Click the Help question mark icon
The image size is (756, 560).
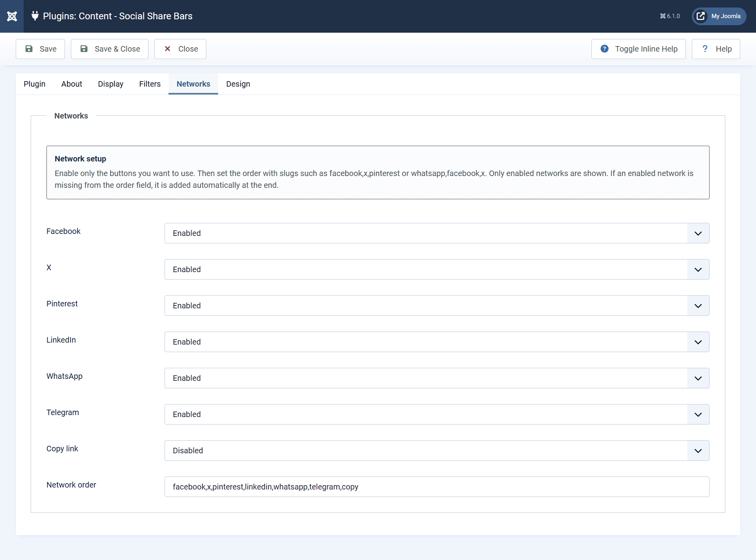click(705, 49)
